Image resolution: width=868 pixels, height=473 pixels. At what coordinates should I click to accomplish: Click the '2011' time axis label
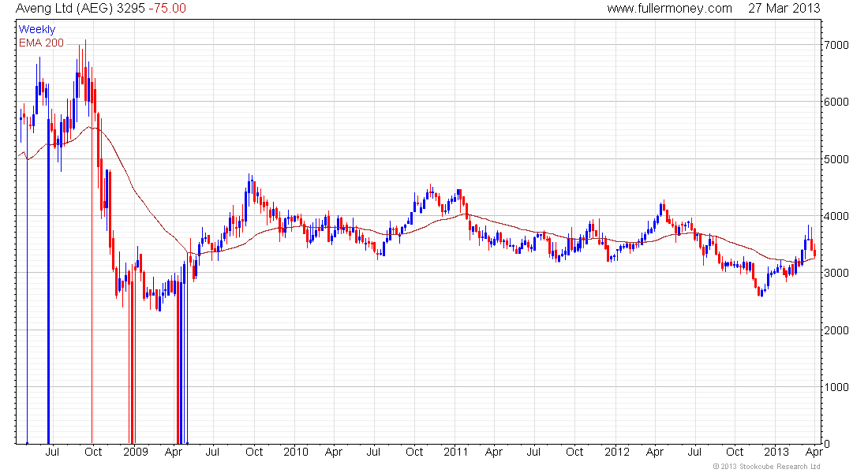tap(456, 452)
